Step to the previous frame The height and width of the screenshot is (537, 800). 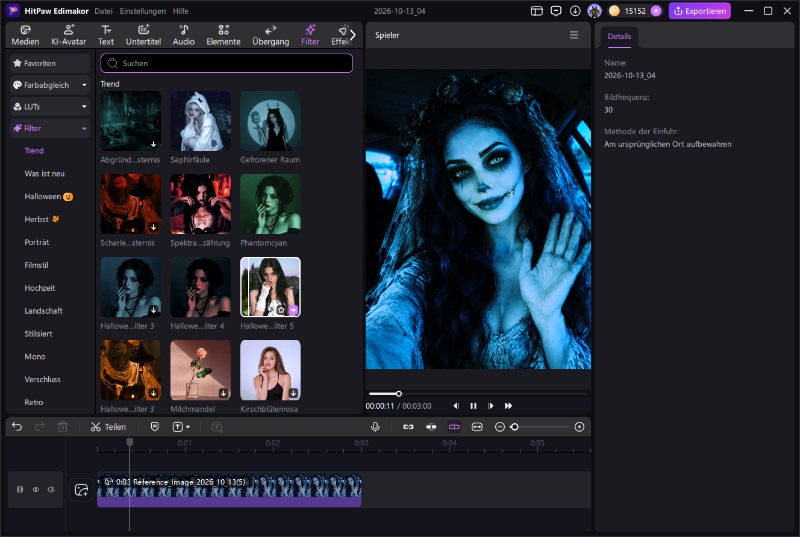coord(456,406)
